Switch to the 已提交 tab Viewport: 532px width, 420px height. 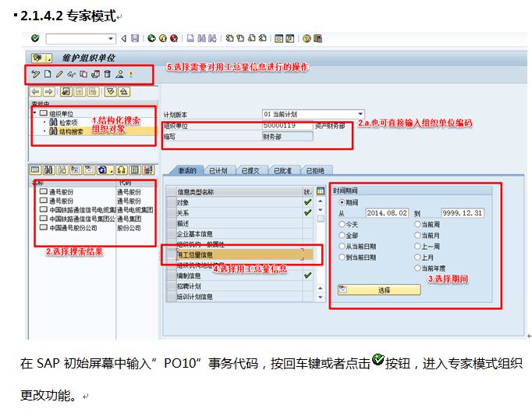point(250,170)
